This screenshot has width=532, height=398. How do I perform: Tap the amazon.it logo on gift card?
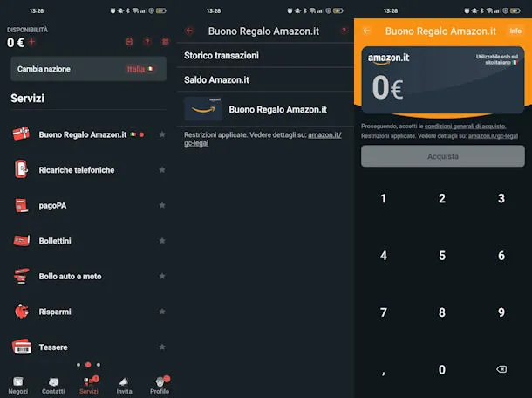point(388,58)
